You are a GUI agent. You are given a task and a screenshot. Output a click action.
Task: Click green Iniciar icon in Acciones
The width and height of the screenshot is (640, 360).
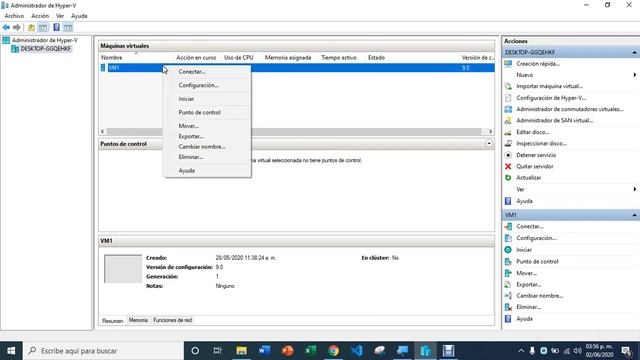coord(508,250)
